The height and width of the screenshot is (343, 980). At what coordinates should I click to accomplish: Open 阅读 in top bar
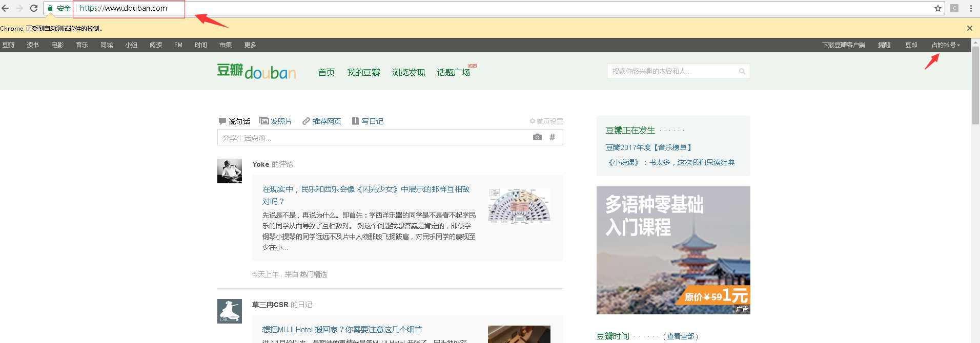pos(156,45)
